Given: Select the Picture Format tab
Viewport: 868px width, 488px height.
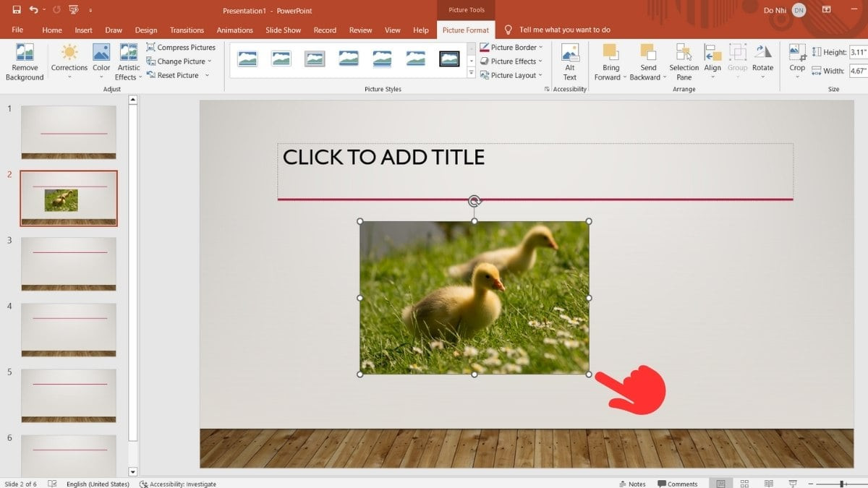Looking at the screenshot, I should coord(466,30).
